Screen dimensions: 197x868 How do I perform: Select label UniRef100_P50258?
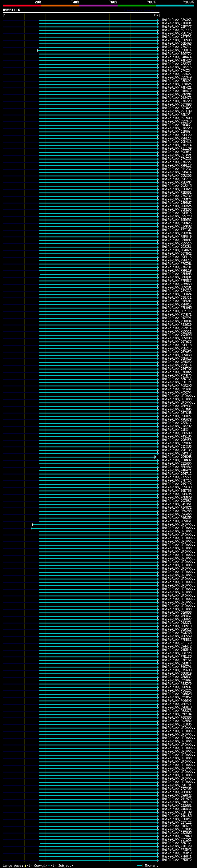pyautogui.click(x=177, y=511)
